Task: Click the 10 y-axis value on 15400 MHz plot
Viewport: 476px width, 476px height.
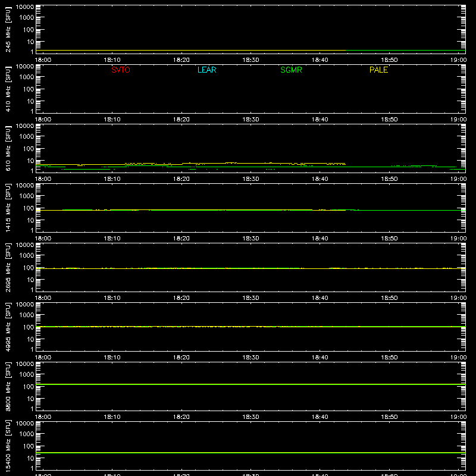Action: [30, 458]
